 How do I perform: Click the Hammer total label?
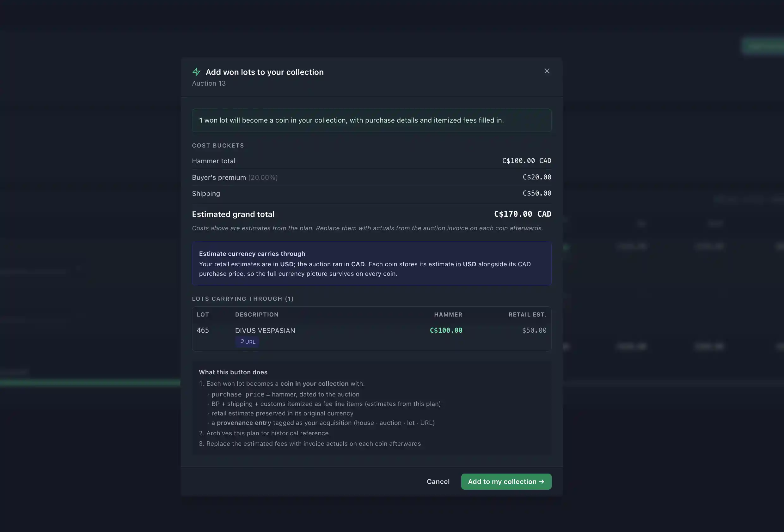[x=213, y=161]
